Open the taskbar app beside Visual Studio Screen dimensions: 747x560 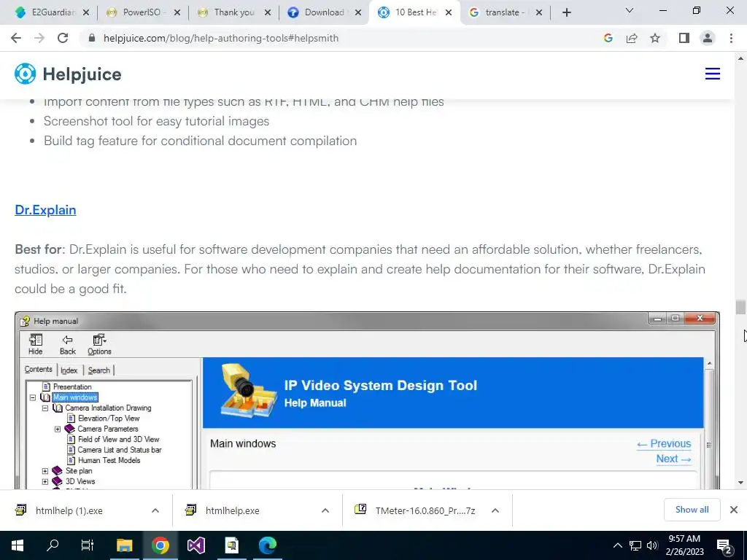[231, 545]
